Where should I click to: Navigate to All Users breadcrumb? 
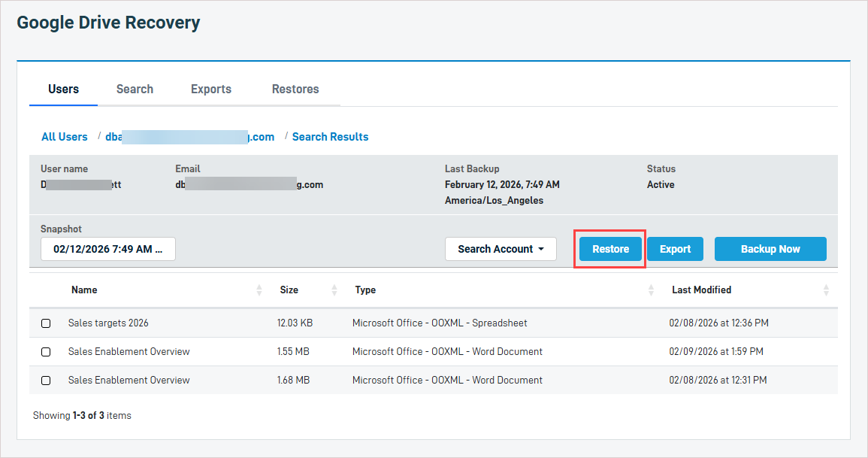[65, 137]
